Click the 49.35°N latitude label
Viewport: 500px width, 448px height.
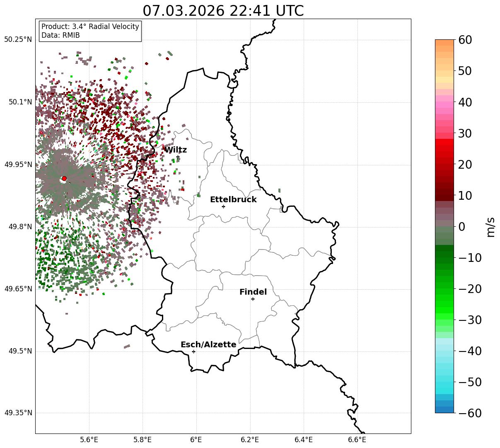click(x=18, y=413)
